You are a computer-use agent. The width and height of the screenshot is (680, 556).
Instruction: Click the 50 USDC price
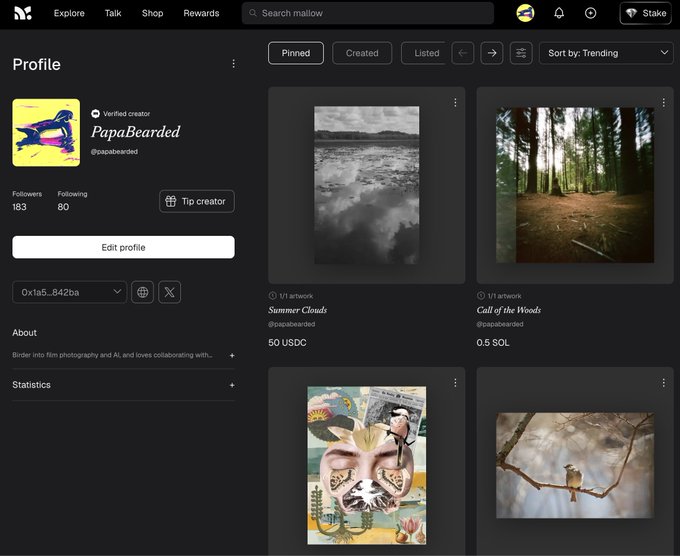pos(287,343)
